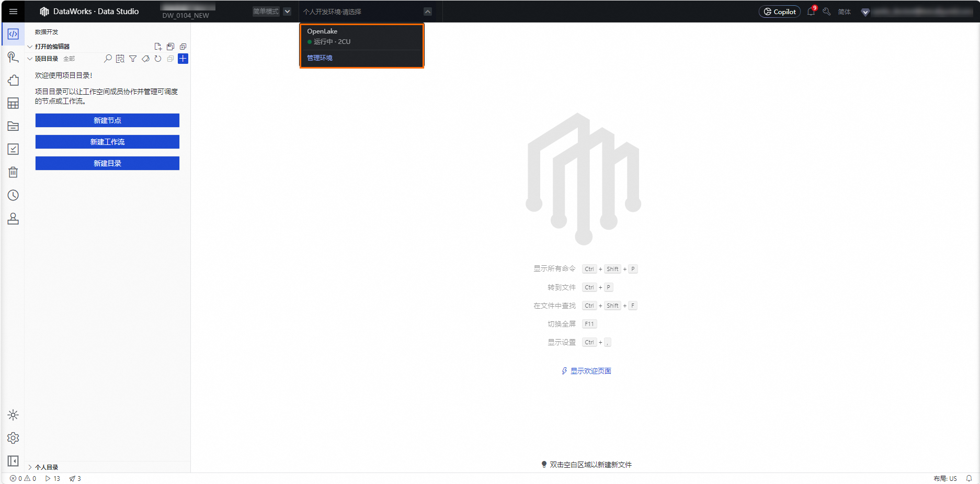Open the second sidebar icon below Data Development
Image resolution: width=980 pixels, height=484 pixels.
pos(13,57)
